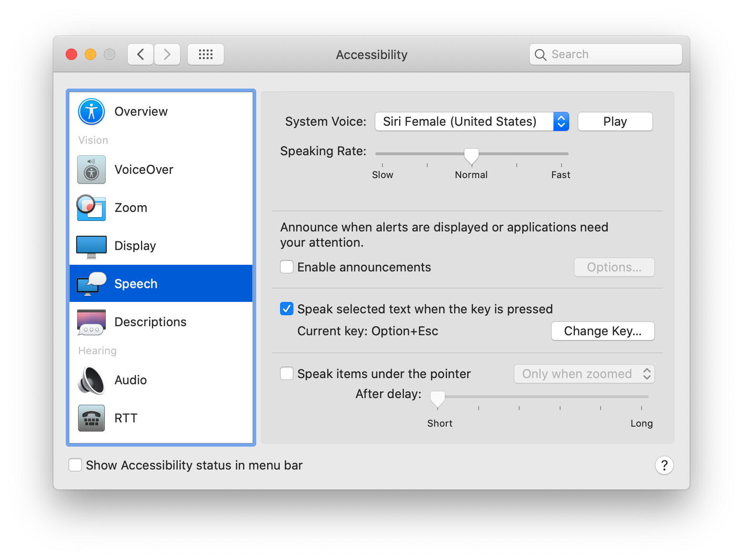Uncheck speak selected text when key pressed
The width and height of the screenshot is (743, 560).
(286, 309)
